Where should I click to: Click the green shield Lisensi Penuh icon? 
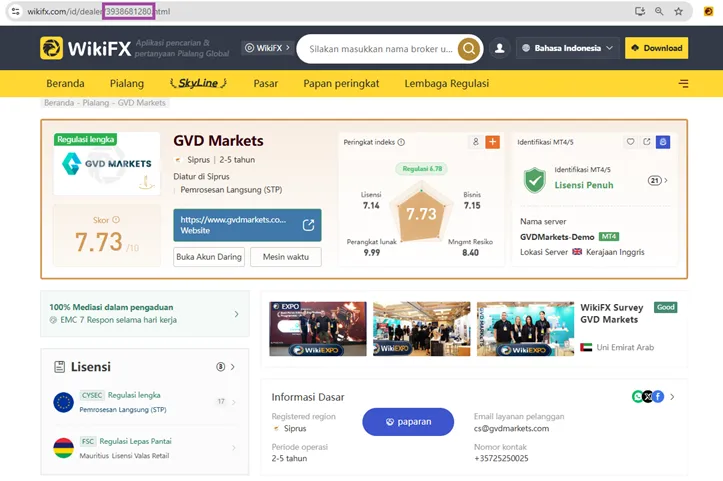tap(534, 180)
